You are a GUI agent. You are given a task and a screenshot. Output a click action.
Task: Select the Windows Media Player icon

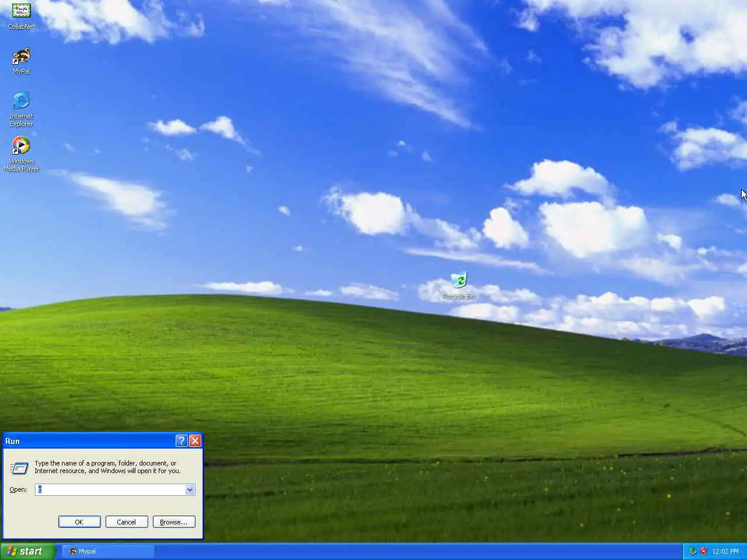tap(21, 154)
